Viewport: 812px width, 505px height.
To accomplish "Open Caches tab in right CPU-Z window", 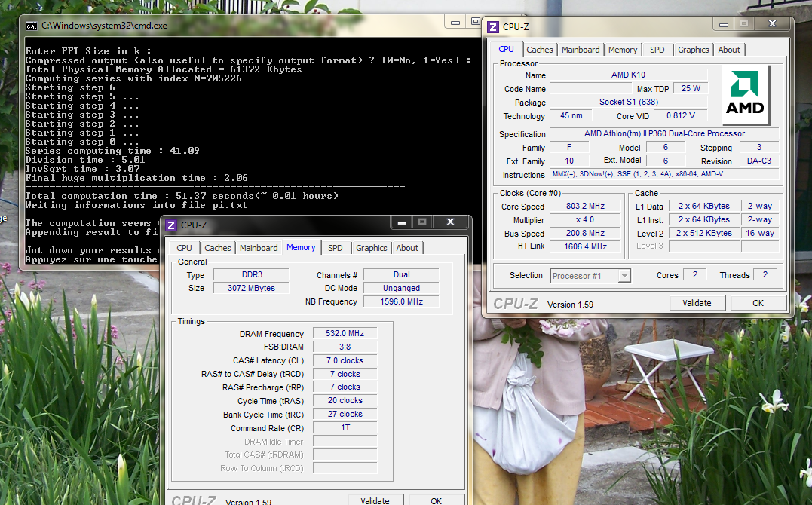I will coord(540,50).
